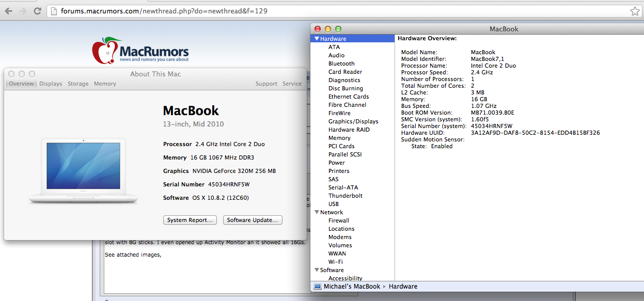Select PCI Cards in the sidebar
644x301 pixels.
click(x=341, y=146)
